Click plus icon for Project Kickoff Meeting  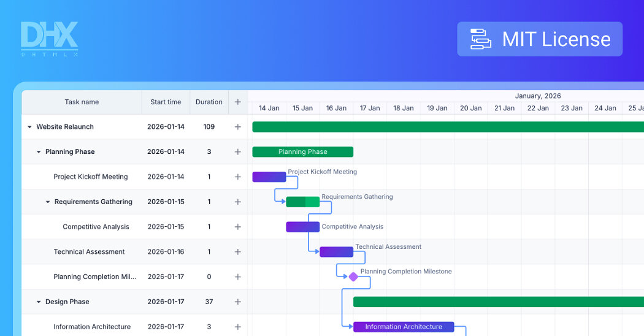[x=238, y=177]
